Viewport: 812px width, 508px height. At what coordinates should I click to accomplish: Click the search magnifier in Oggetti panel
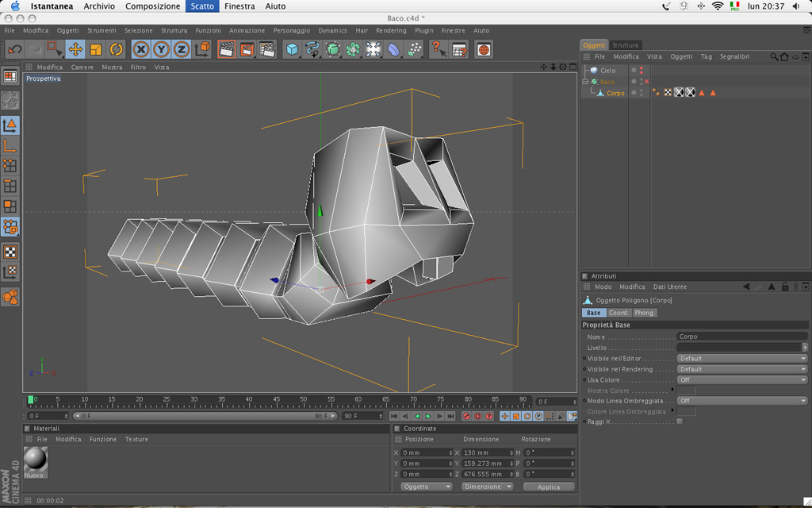(x=775, y=57)
